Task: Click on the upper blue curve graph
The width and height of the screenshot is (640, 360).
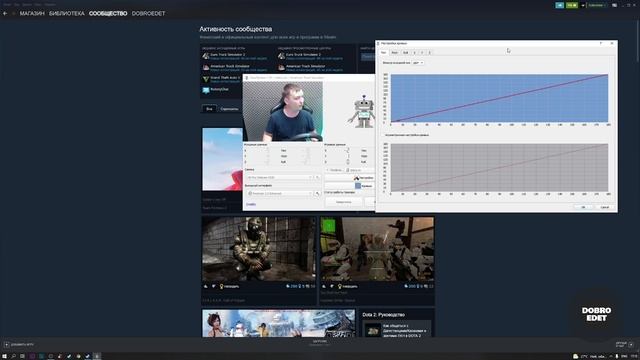Action: pyautogui.click(x=499, y=98)
